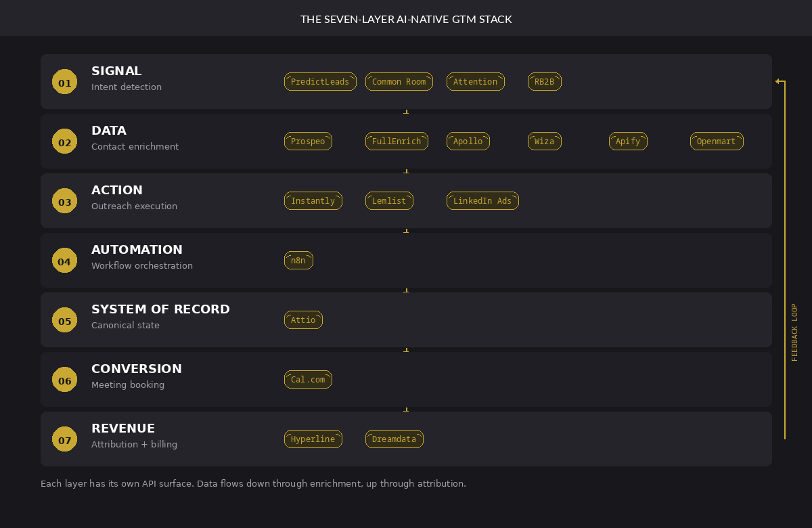Click the DATA layer heading
Viewport: 812px width, 528px height.
(x=109, y=131)
